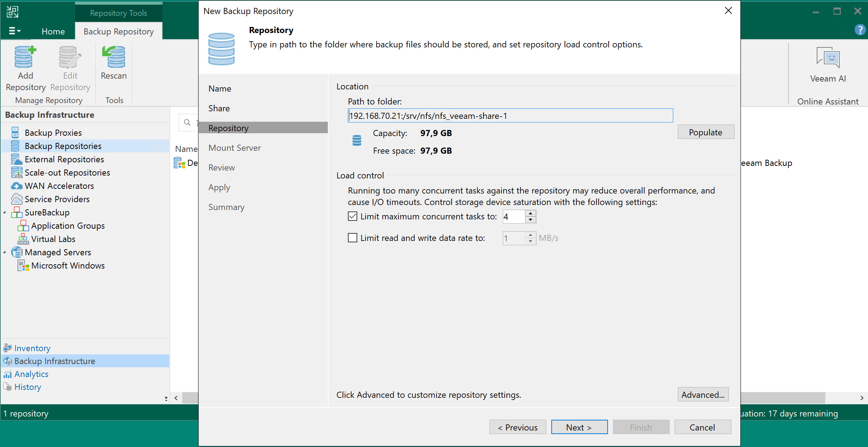Click the WAN Accelerators icon

(x=16, y=186)
